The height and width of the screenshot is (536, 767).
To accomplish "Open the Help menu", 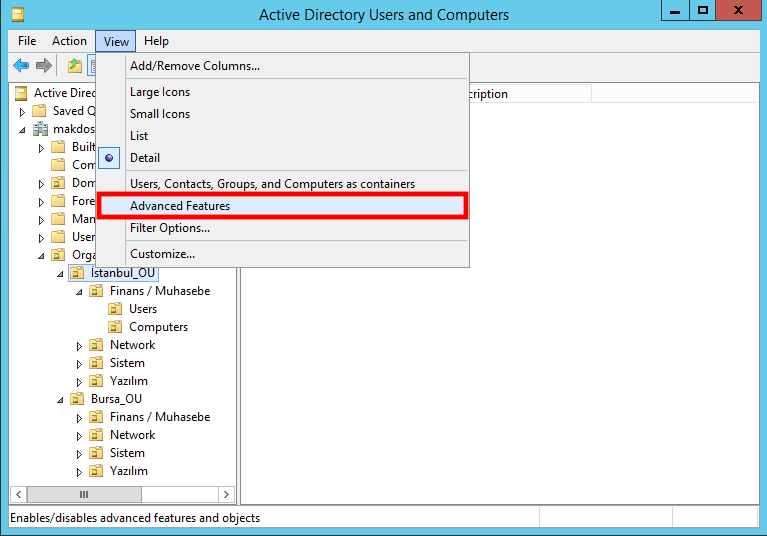I will (x=156, y=41).
